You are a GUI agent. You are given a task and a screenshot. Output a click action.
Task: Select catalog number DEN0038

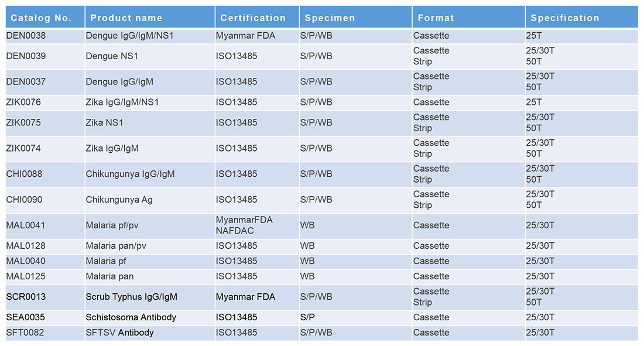pyautogui.click(x=26, y=36)
